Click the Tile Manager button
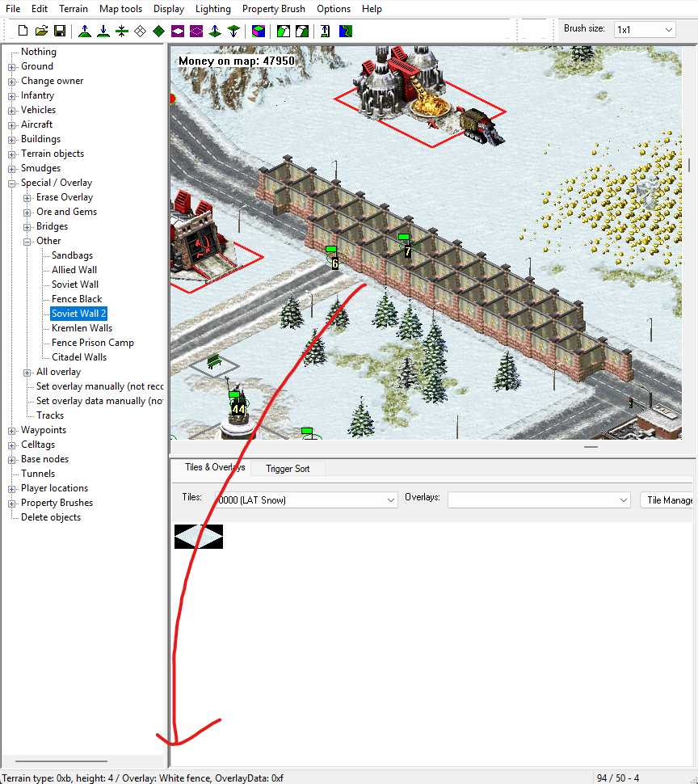The image size is (698, 784). pos(669,500)
